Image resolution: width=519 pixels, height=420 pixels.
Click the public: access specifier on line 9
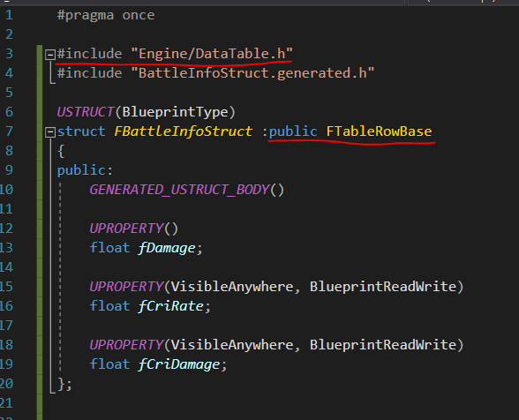[x=85, y=170]
